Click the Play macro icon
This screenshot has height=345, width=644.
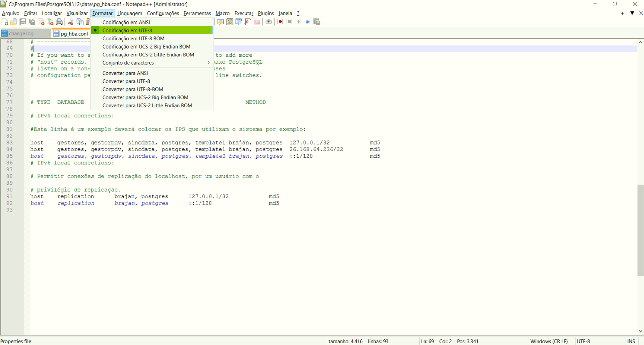(298, 22)
